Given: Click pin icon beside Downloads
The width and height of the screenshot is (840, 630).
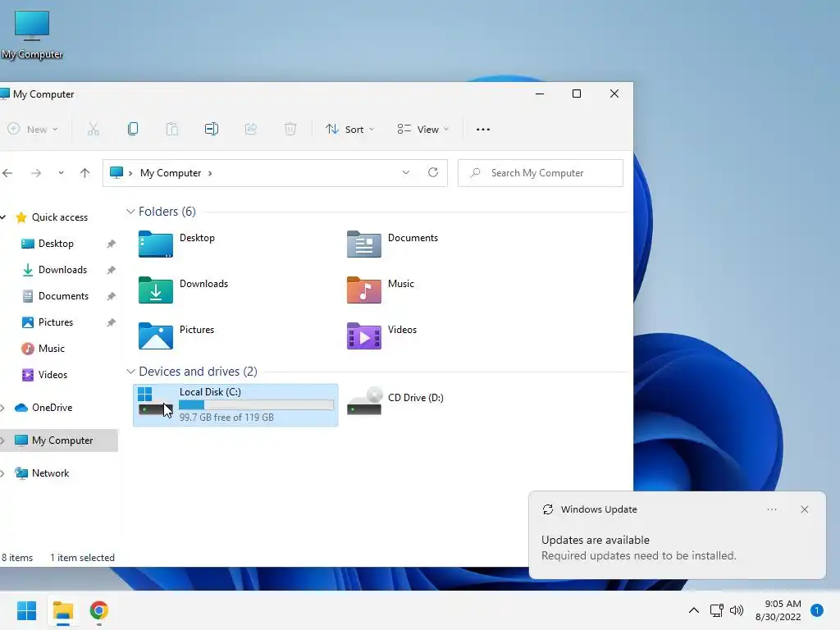Looking at the screenshot, I should coord(111,270).
